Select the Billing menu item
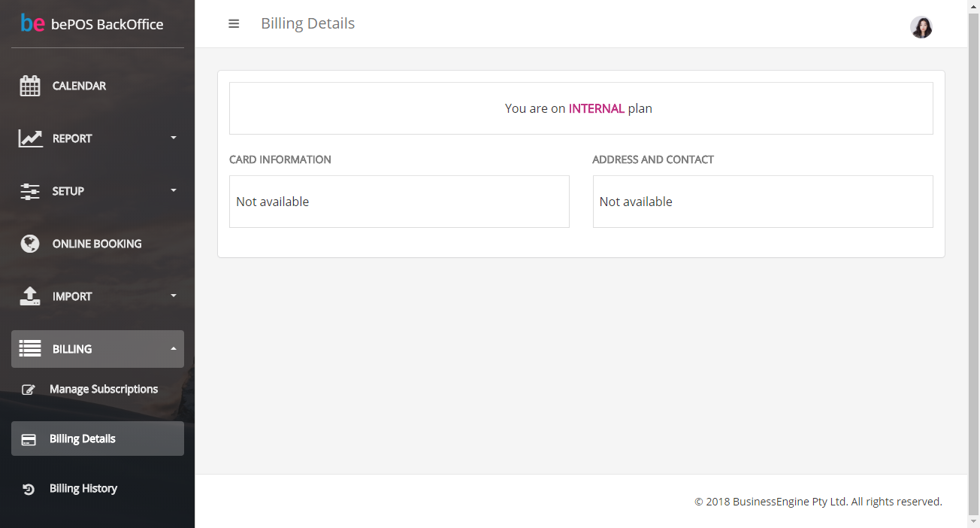This screenshot has width=980, height=528. [98, 349]
